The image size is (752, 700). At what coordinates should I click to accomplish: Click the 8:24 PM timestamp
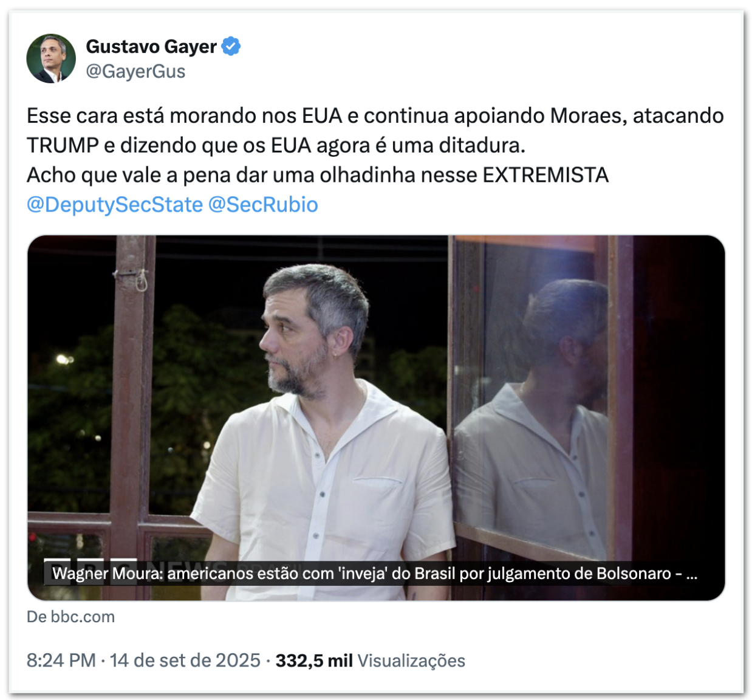61,661
